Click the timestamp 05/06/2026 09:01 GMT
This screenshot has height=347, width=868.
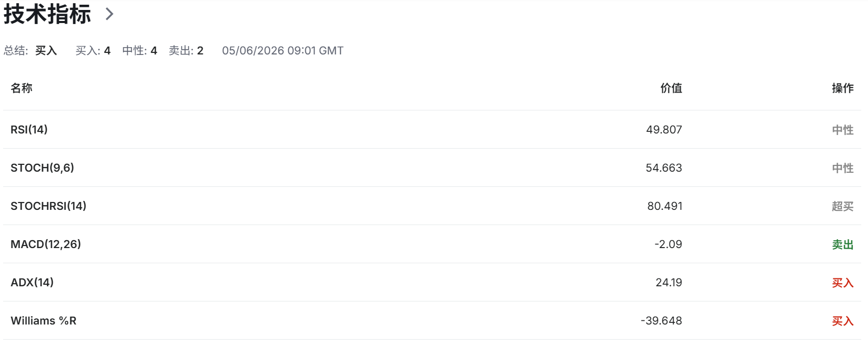click(x=283, y=51)
